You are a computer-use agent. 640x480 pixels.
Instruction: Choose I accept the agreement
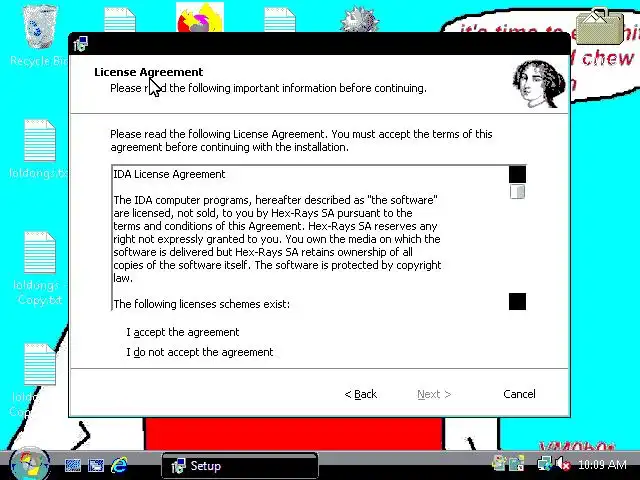[182, 332]
